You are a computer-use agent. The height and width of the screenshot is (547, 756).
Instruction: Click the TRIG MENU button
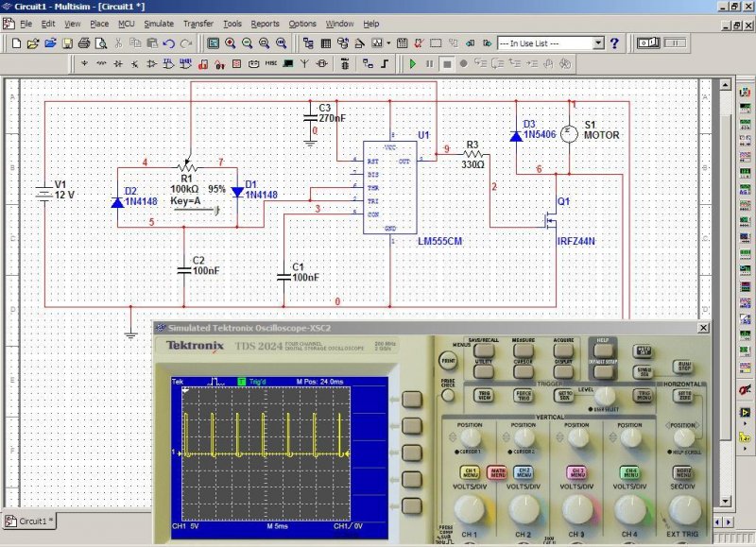click(x=644, y=396)
